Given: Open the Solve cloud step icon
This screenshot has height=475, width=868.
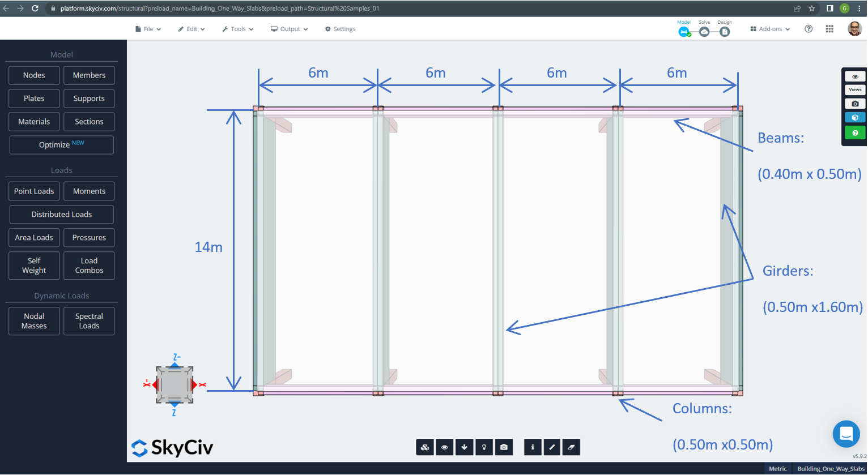Looking at the screenshot, I should 704,32.
